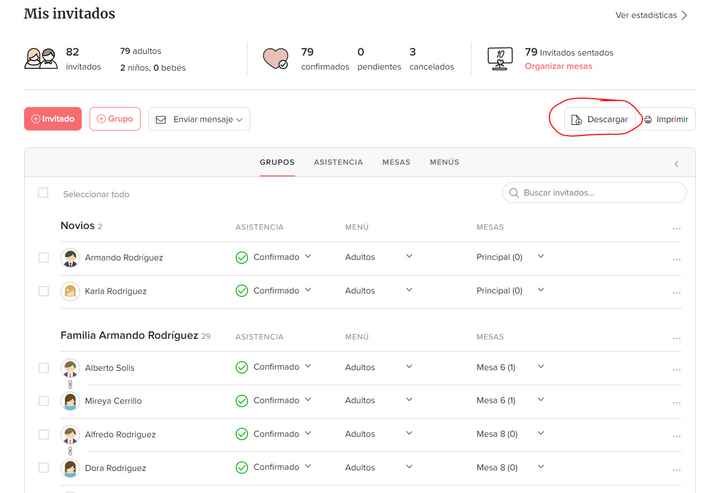Switch to the Asistencia tab
This screenshot has width=720, height=493.
coord(338,162)
